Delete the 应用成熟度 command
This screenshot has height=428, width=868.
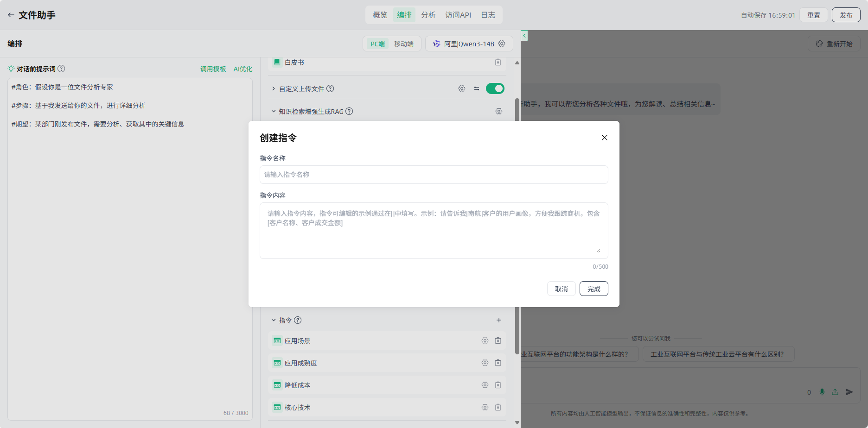click(x=498, y=363)
